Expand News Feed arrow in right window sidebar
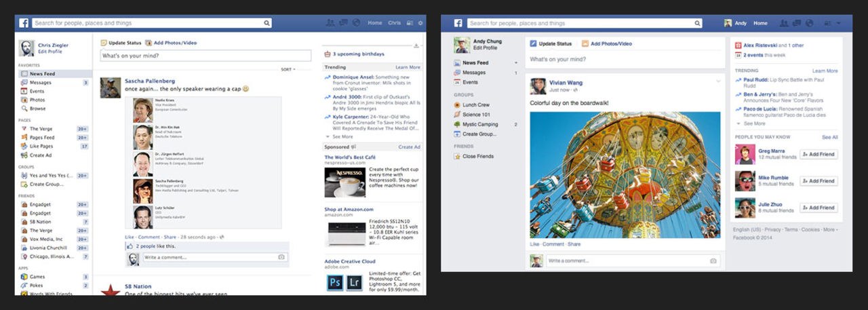 (x=515, y=63)
